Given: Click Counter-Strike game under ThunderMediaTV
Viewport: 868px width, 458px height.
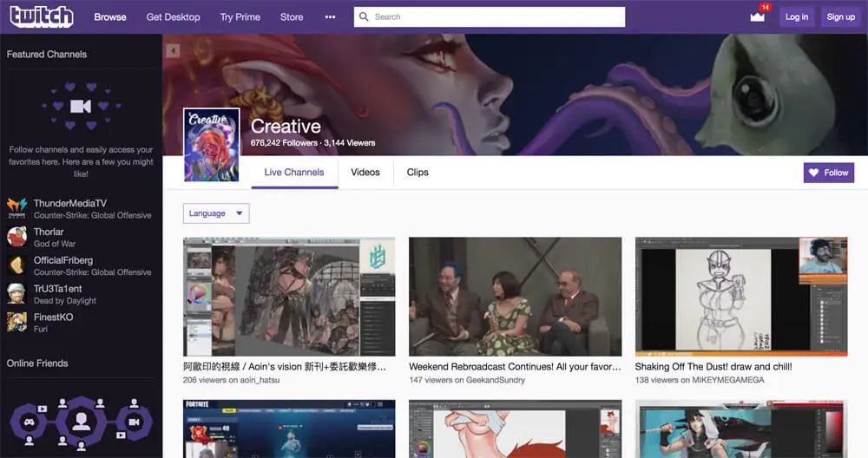Looking at the screenshot, I should point(93,215).
